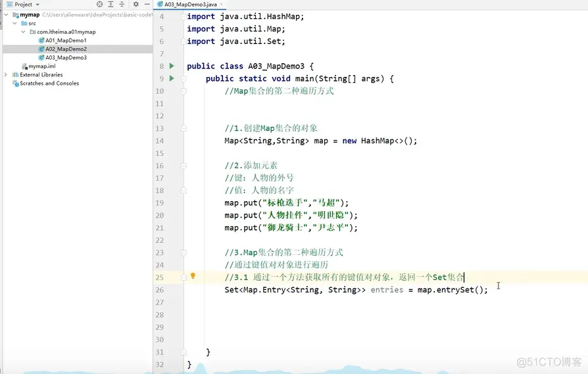The height and width of the screenshot is (374, 588).
Task: Select Scratches and Consoles in project tree
Action: 49,83
